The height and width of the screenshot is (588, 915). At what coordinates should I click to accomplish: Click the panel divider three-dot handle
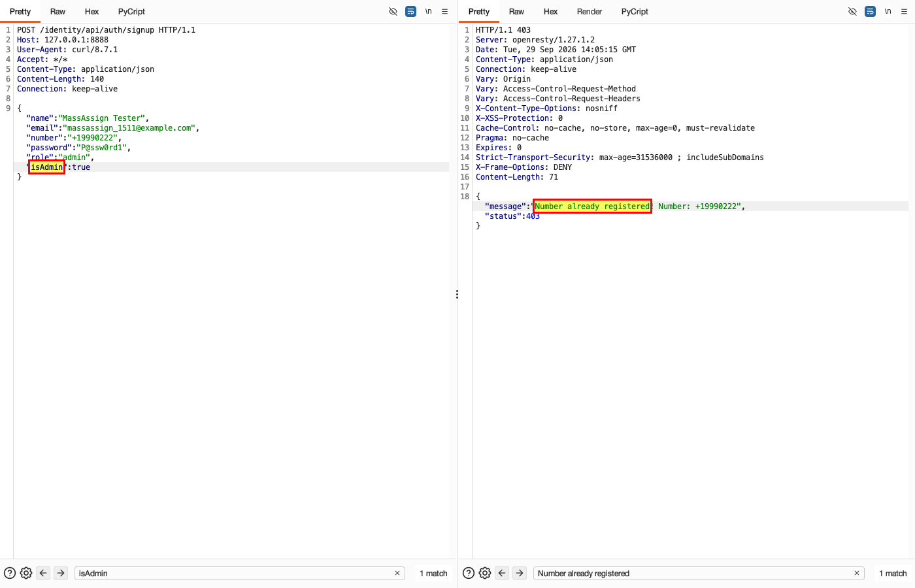[457, 295]
